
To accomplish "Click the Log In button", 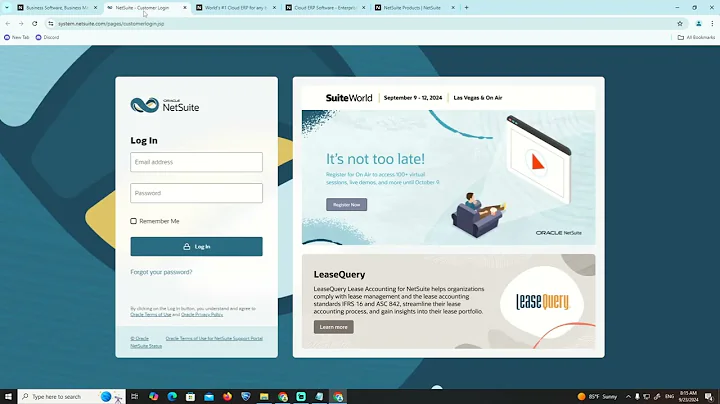I will tap(197, 247).
